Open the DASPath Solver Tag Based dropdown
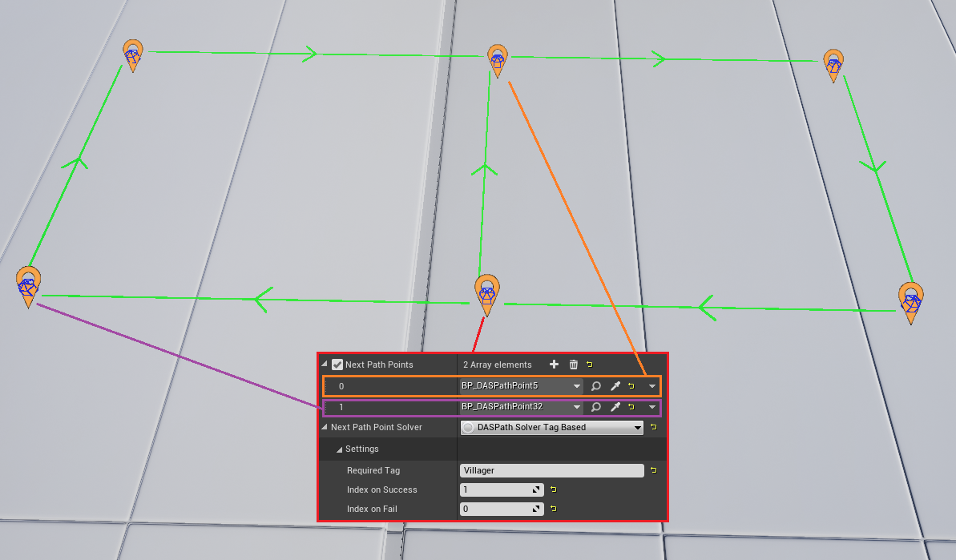 point(638,428)
